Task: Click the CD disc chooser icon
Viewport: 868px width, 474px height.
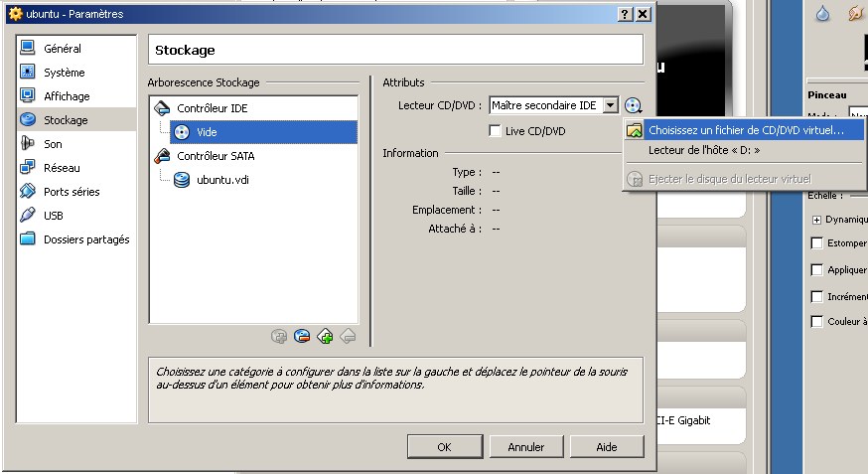Action: pos(633,105)
